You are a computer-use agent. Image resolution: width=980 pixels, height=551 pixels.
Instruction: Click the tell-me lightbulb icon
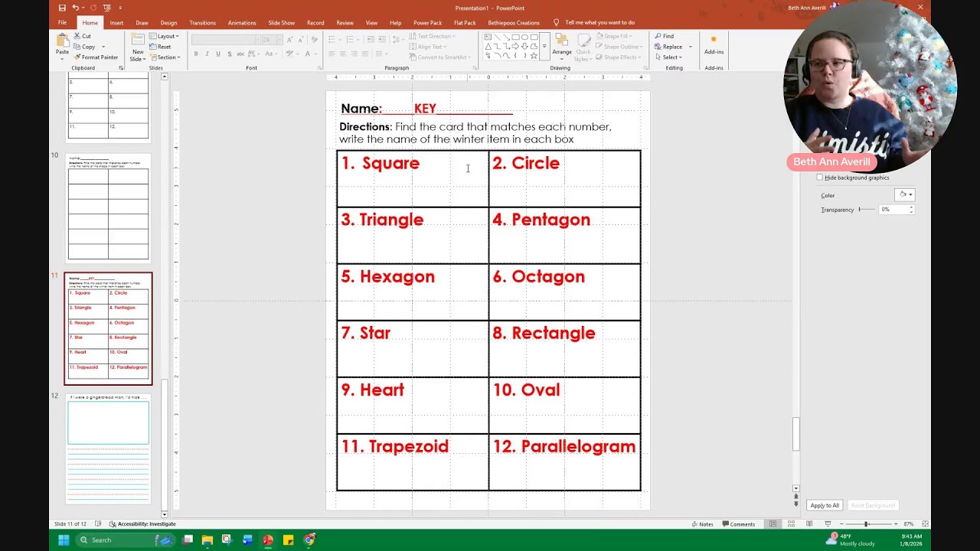[x=557, y=22]
